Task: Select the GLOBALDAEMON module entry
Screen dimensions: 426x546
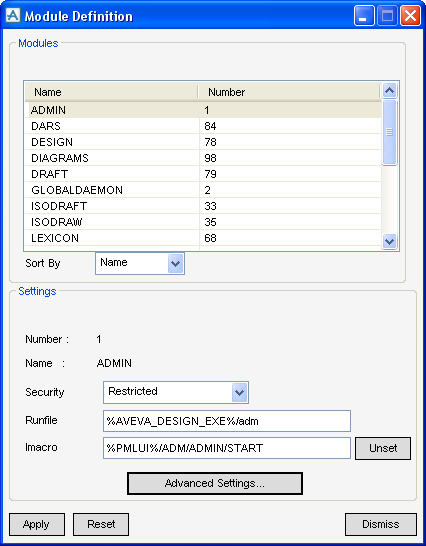Action: click(x=203, y=190)
